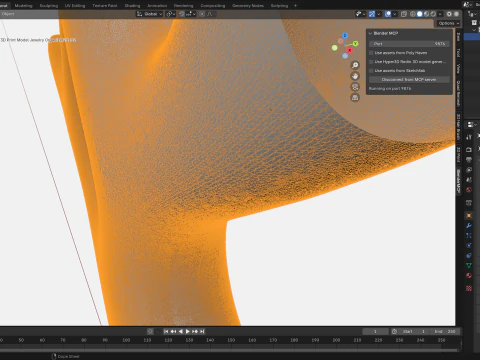
Task: Open the Rendering workspace tab
Action: click(183, 6)
